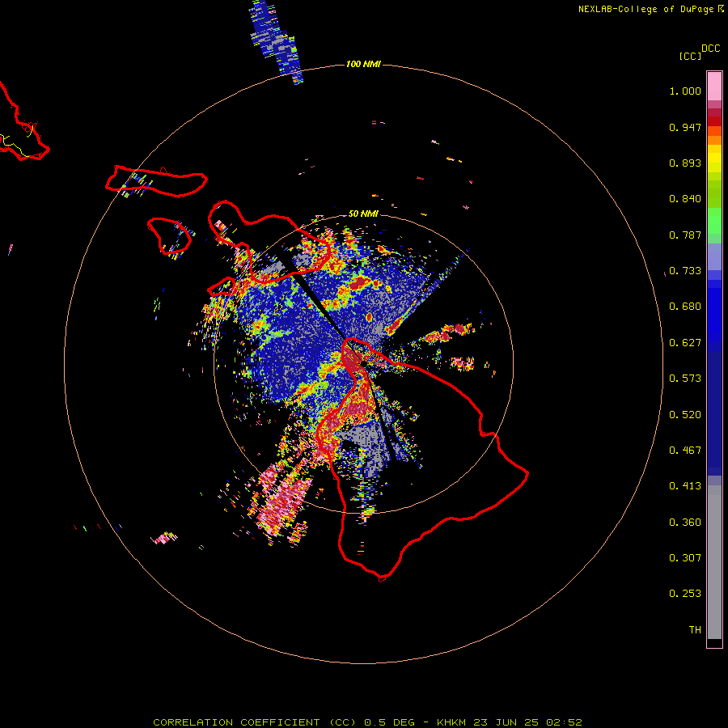
Task: Click the DCC label above the color bar
Action: coord(711,49)
